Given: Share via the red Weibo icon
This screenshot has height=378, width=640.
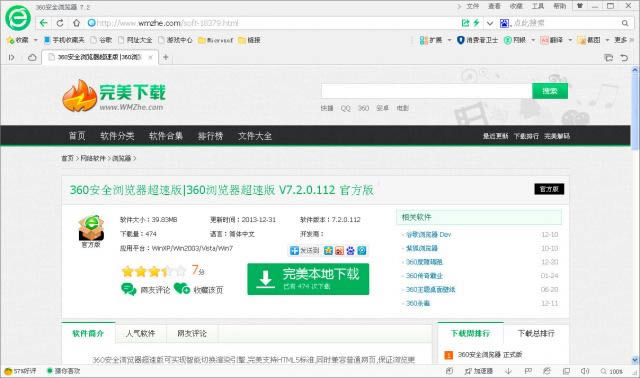Looking at the screenshot, I should 340,251.
